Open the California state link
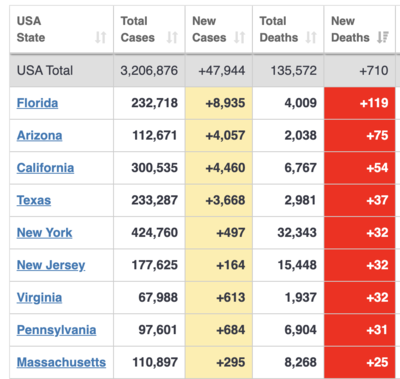The height and width of the screenshot is (379, 400). [45, 168]
